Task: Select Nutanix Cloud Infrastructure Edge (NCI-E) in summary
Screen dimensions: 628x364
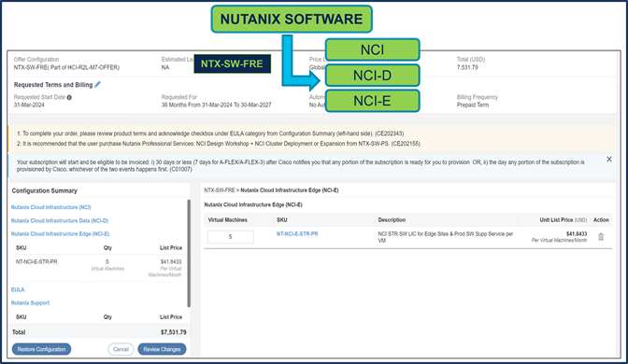Action: point(60,233)
